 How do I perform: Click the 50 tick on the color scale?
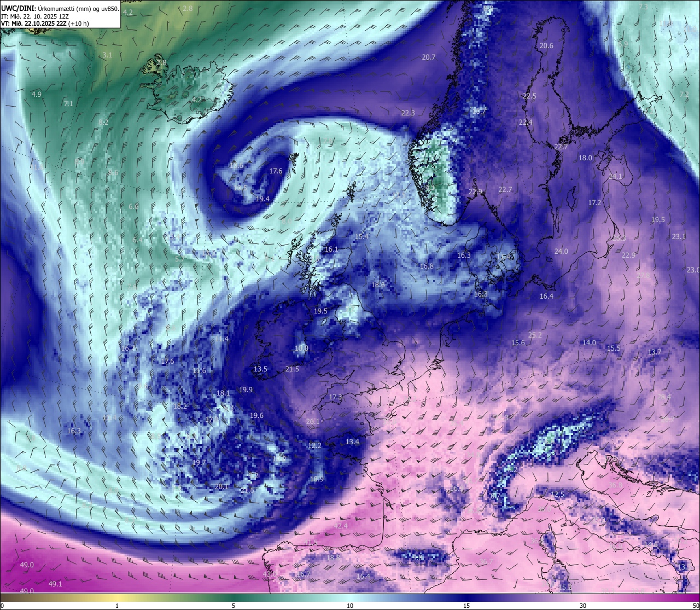(696, 606)
